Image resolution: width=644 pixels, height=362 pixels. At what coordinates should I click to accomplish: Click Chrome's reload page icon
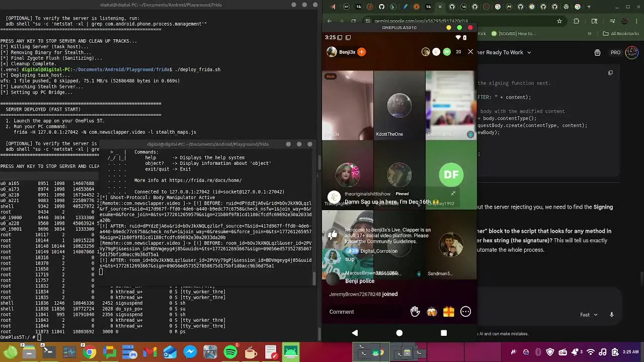[354, 21]
